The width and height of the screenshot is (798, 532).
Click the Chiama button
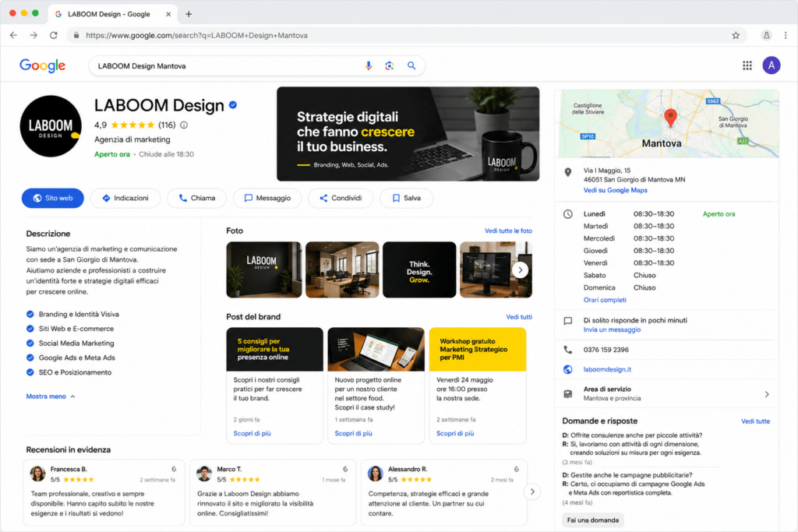coord(197,198)
